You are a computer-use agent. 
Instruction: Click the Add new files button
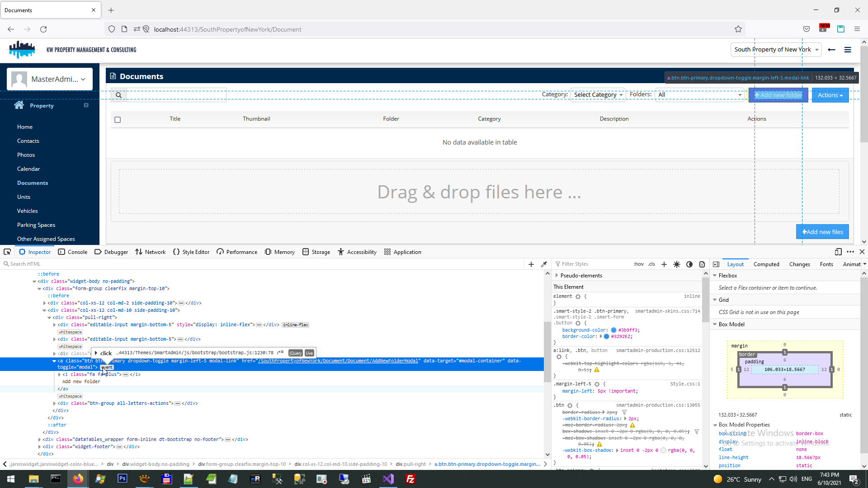[822, 232]
